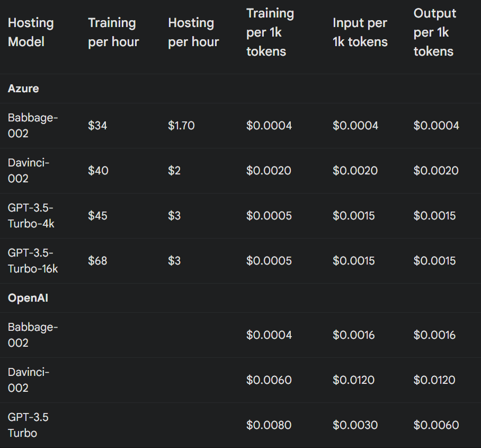Click the $0.0060 training per 1k cell
Viewport: 481px width, 448px height.
click(269, 380)
